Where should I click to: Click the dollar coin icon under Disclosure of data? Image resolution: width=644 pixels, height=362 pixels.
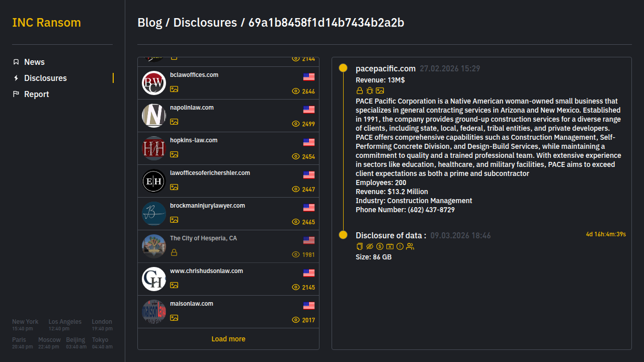coord(380,246)
